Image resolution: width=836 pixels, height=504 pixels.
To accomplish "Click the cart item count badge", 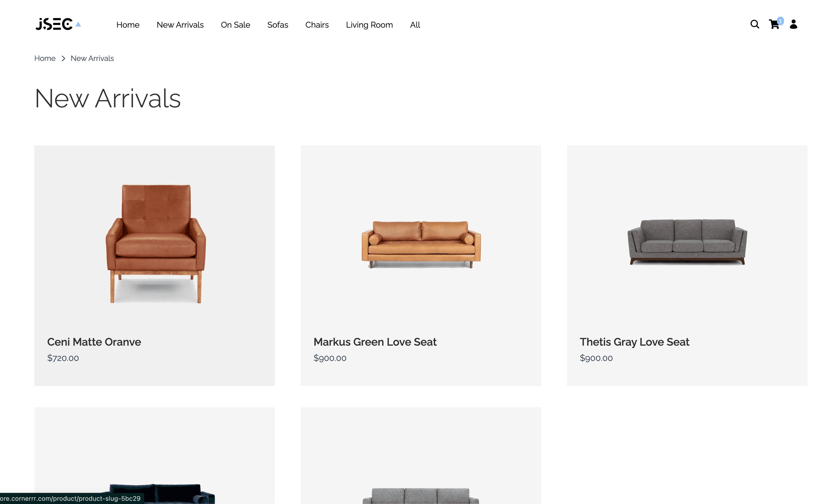I will (780, 21).
